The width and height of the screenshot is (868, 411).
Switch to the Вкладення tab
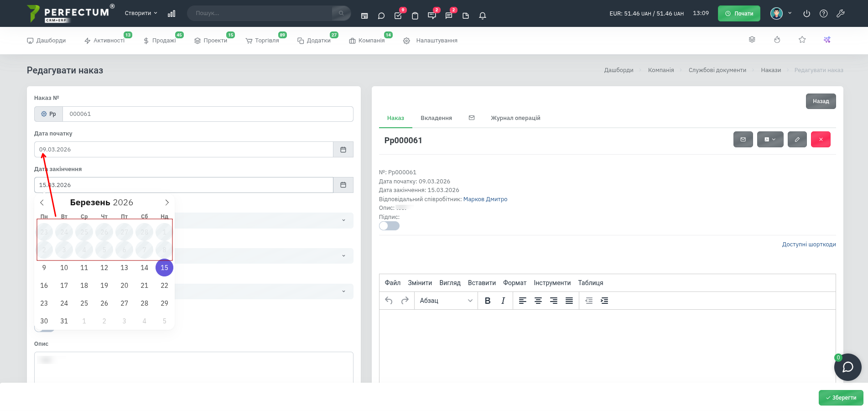(x=436, y=118)
